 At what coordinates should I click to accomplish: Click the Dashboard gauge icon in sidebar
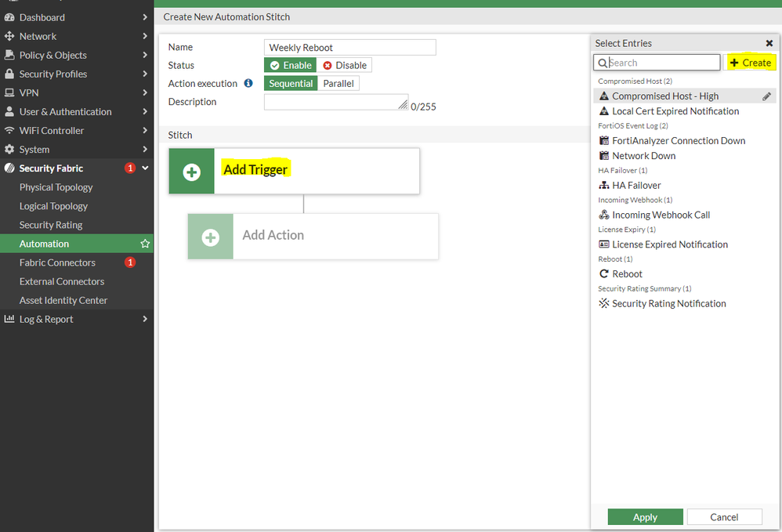pyautogui.click(x=9, y=17)
